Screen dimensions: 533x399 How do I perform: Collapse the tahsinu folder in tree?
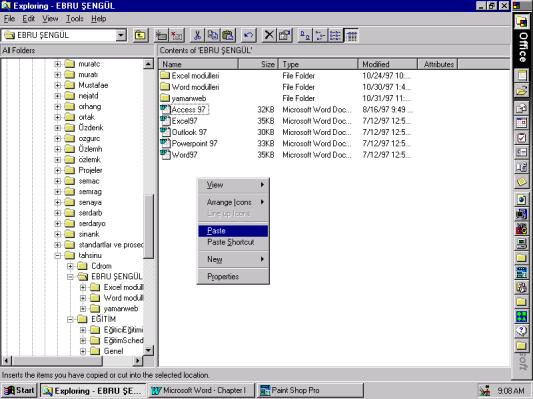tap(58, 255)
